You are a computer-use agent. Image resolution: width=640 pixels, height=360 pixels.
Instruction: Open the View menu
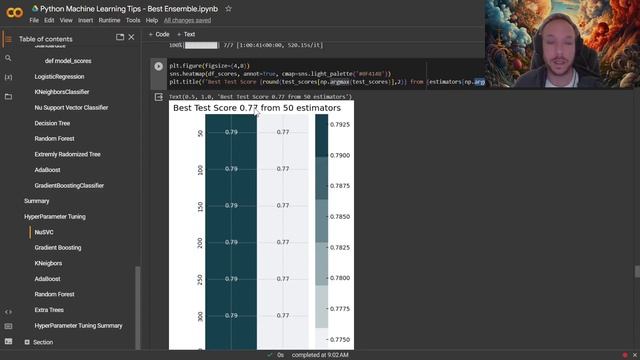66,20
